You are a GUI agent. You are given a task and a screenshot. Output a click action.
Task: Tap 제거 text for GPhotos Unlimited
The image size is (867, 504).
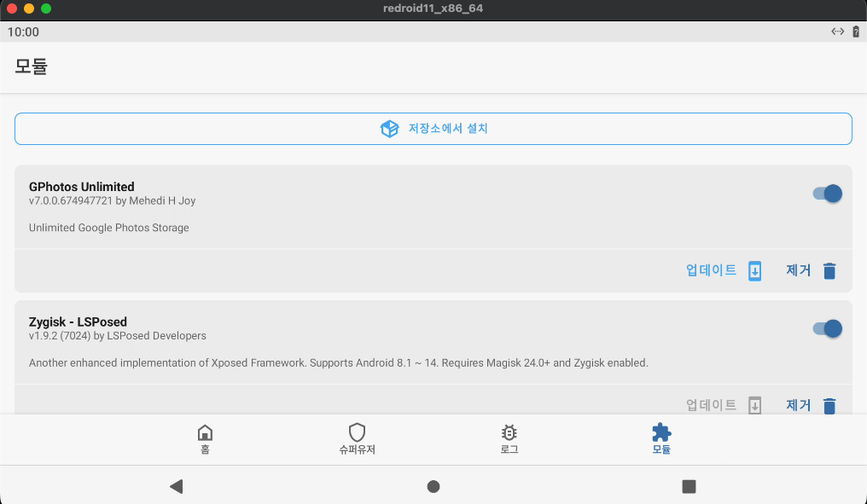pyautogui.click(x=798, y=270)
